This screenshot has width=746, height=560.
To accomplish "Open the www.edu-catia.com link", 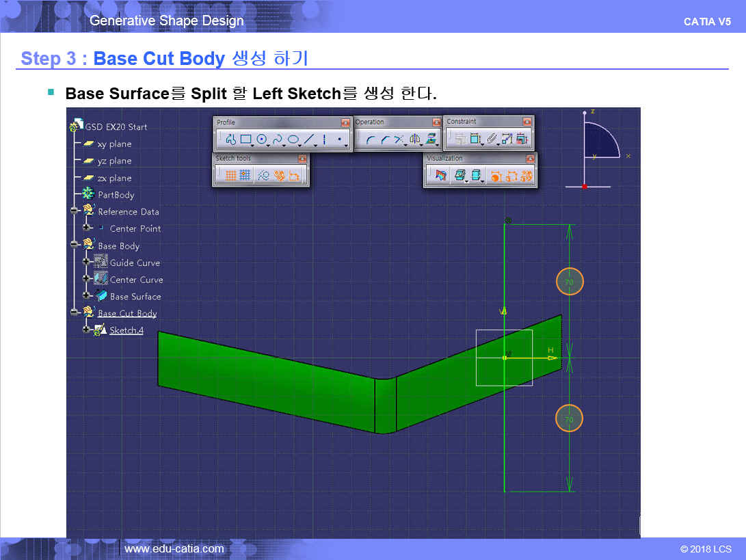I will (x=174, y=548).
